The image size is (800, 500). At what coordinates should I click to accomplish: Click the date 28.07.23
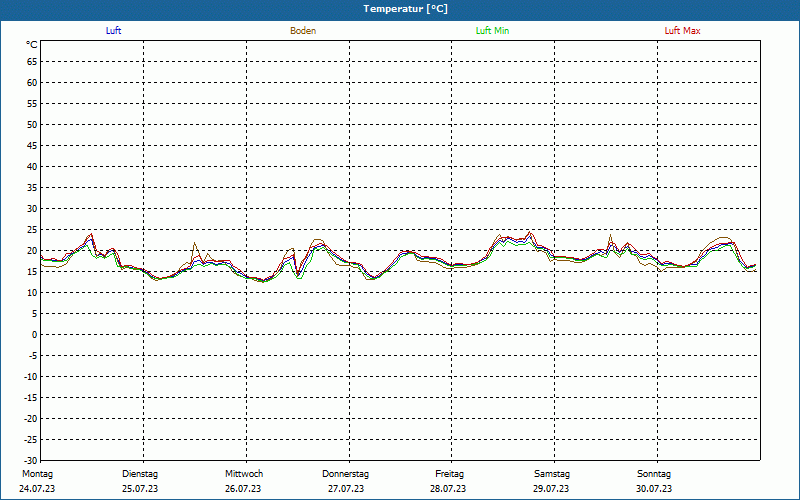click(448, 489)
